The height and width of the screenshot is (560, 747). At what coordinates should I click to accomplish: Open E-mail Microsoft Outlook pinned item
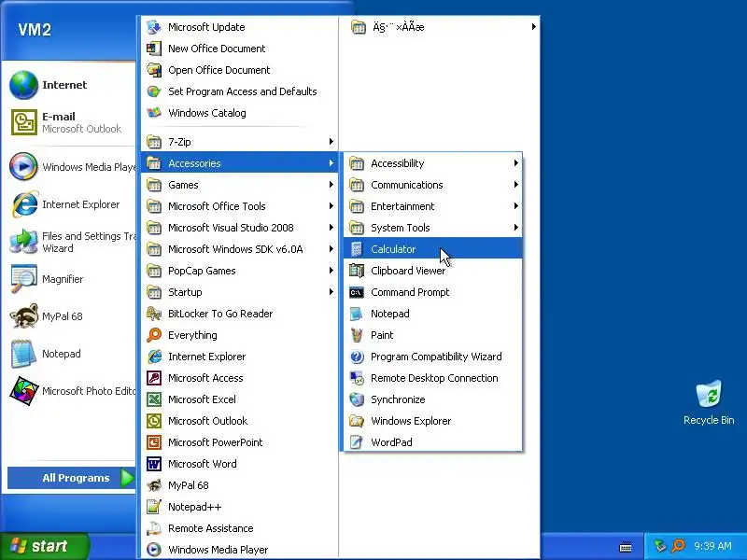click(71, 122)
